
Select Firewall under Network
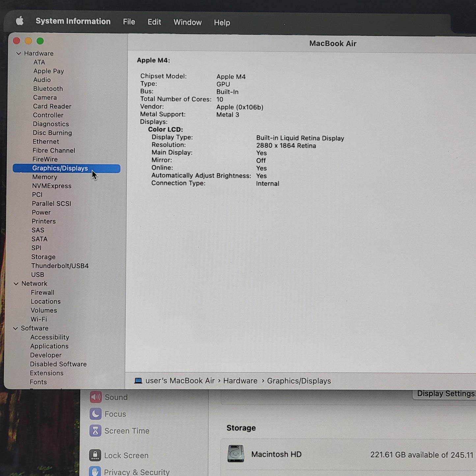pyautogui.click(x=42, y=293)
